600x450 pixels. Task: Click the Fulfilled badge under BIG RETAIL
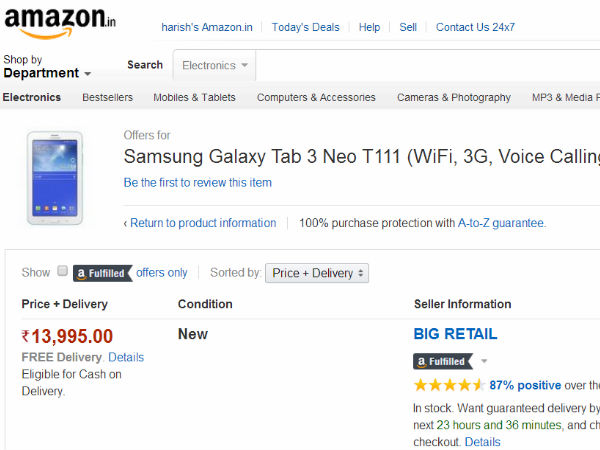(x=442, y=361)
